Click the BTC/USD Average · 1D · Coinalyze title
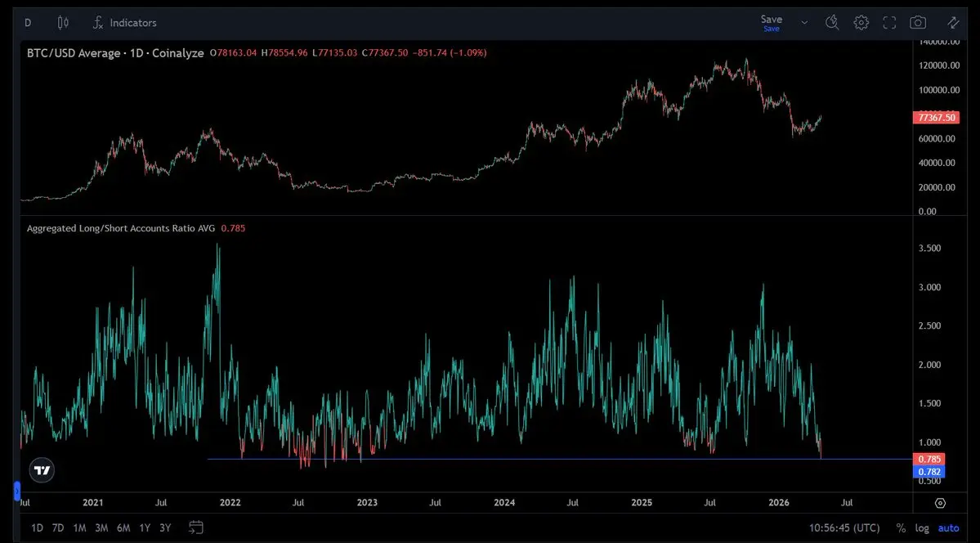Viewport: 980px width, 543px height. (115, 53)
